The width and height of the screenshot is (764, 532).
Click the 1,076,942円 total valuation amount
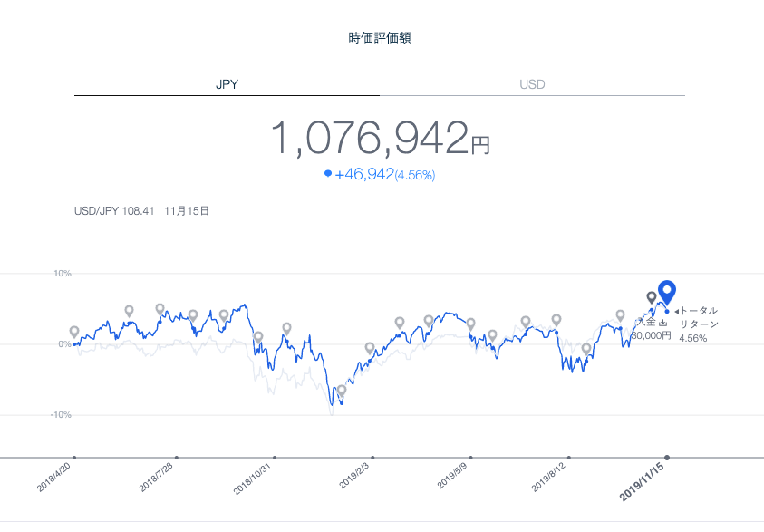(x=381, y=139)
